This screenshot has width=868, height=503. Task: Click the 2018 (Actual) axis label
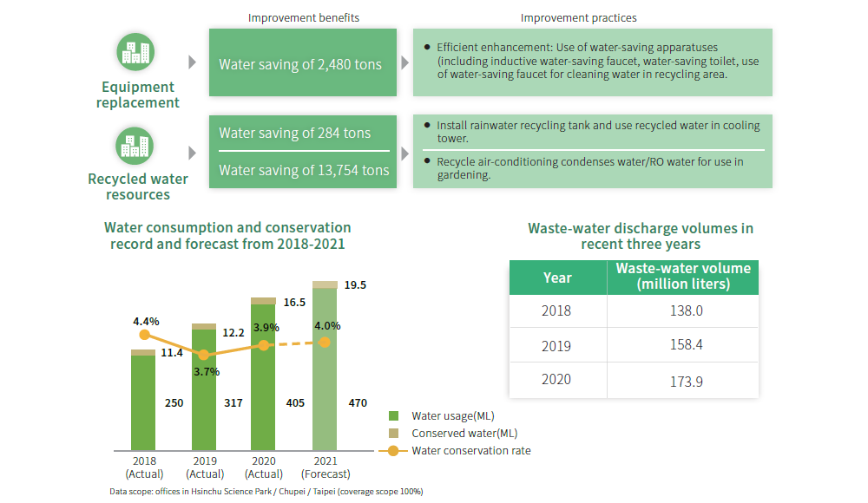pos(144,467)
